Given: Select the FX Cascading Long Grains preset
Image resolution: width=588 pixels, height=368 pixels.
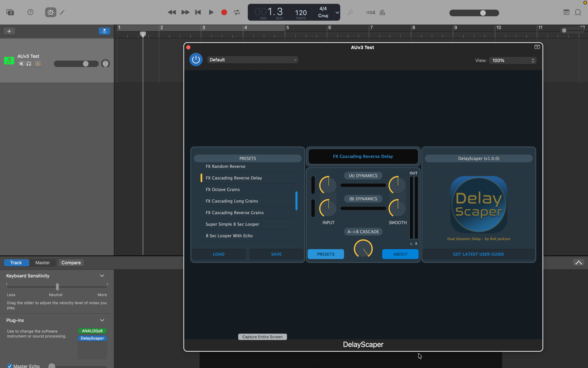Looking at the screenshot, I should pyautogui.click(x=246, y=201).
